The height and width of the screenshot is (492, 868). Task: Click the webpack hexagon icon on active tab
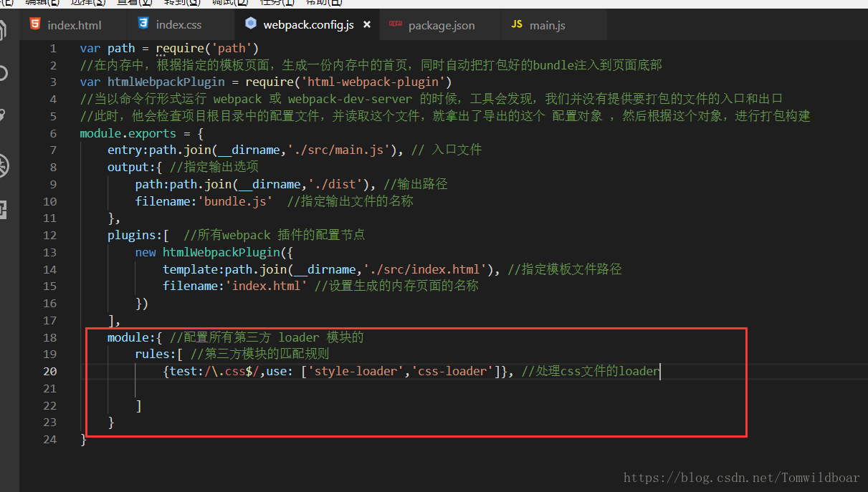(x=251, y=24)
